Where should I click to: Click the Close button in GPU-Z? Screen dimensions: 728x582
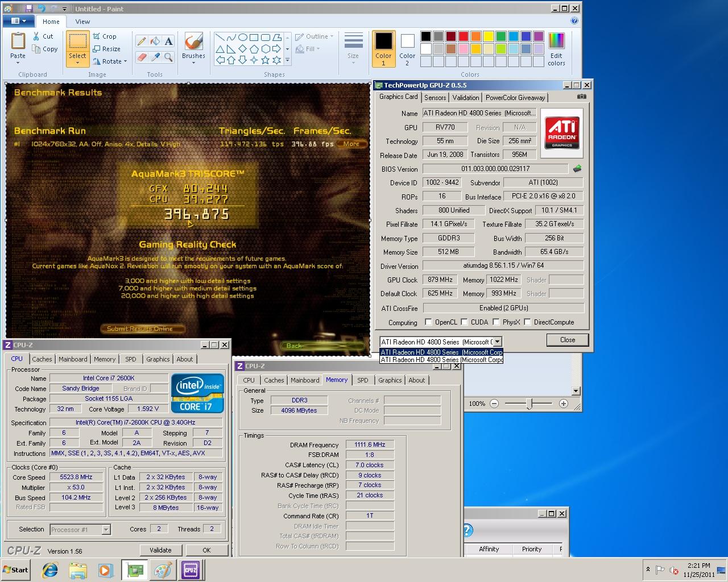click(x=568, y=340)
